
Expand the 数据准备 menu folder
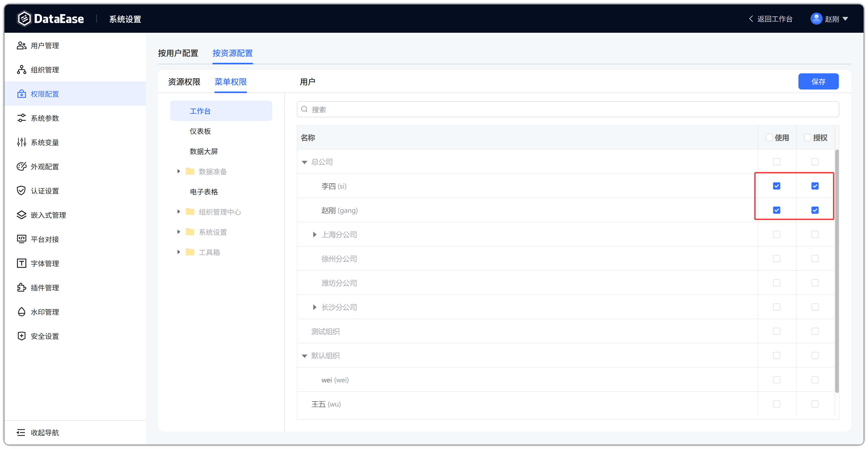179,171
